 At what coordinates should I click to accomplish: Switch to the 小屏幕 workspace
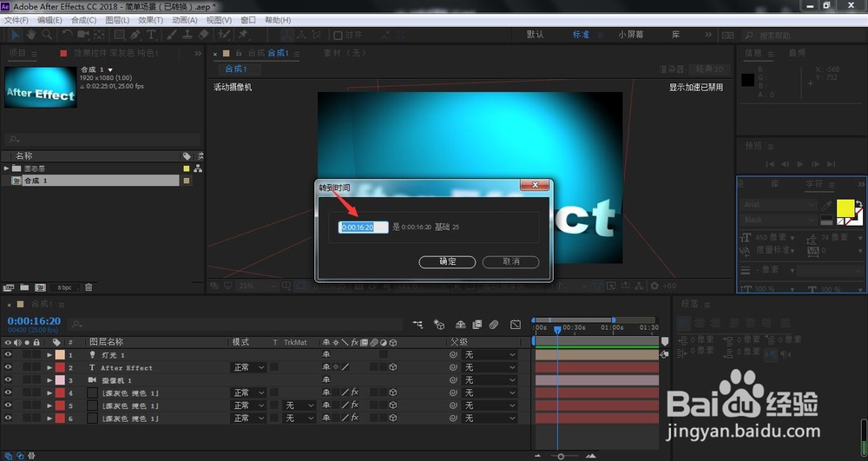point(630,35)
